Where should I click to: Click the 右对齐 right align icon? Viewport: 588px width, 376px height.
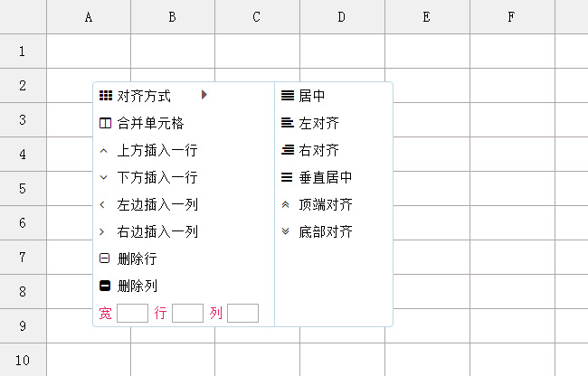click(x=287, y=150)
